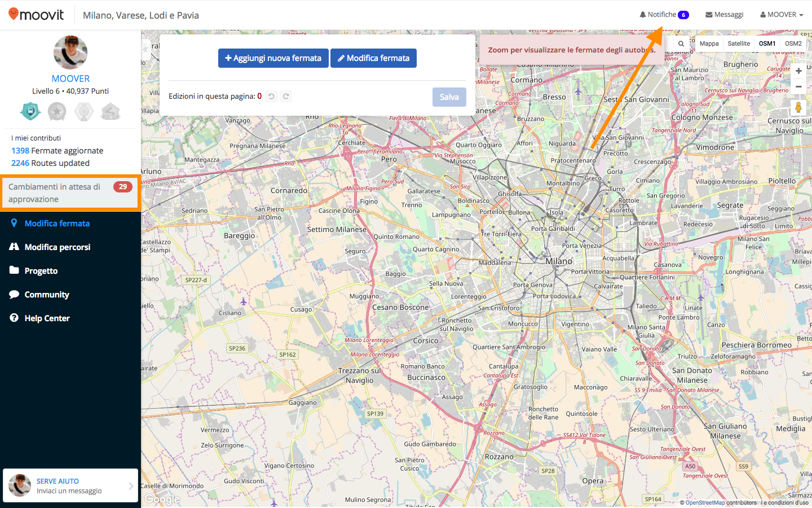Screen dimensions: 812x508
Task: Select the teal bus shield badge
Action: (x=30, y=111)
